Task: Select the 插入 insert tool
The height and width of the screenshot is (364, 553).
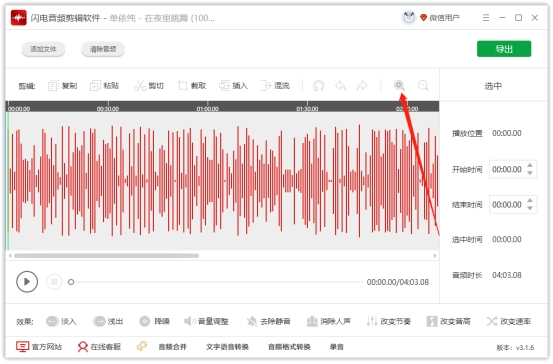Action: click(x=233, y=85)
